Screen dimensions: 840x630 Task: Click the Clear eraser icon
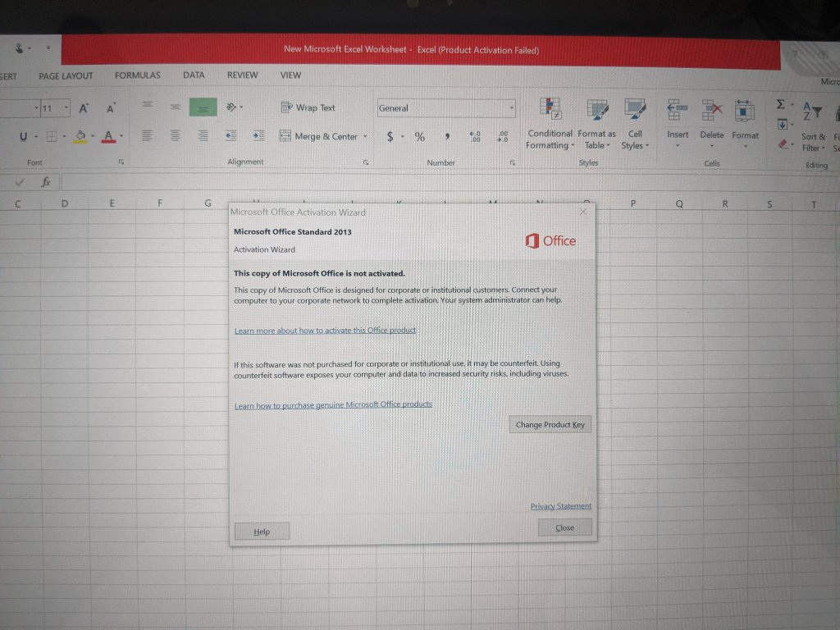tap(783, 144)
